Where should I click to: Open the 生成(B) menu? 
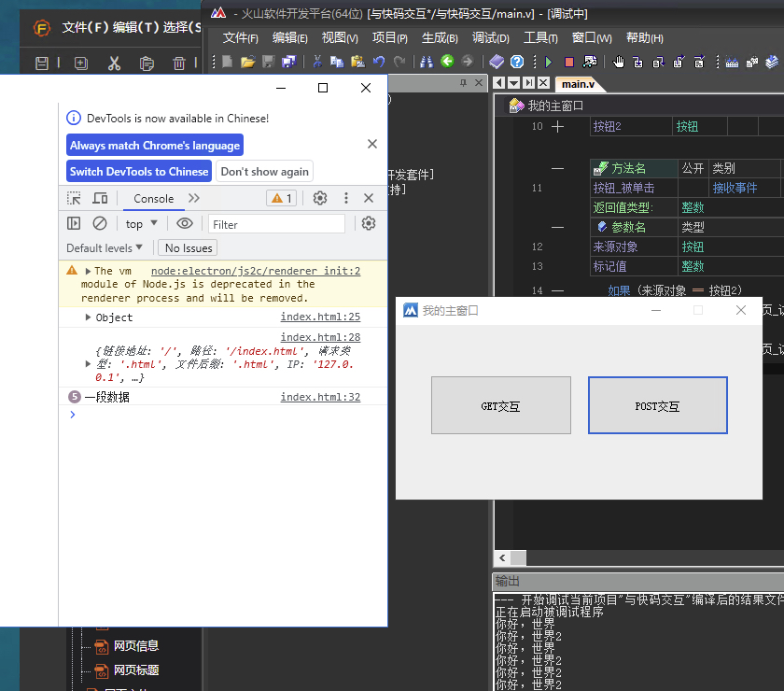[440, 38]
